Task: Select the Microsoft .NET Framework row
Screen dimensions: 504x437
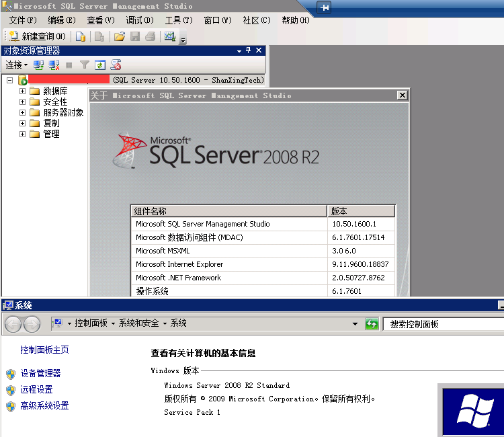Action: (263, 278)
